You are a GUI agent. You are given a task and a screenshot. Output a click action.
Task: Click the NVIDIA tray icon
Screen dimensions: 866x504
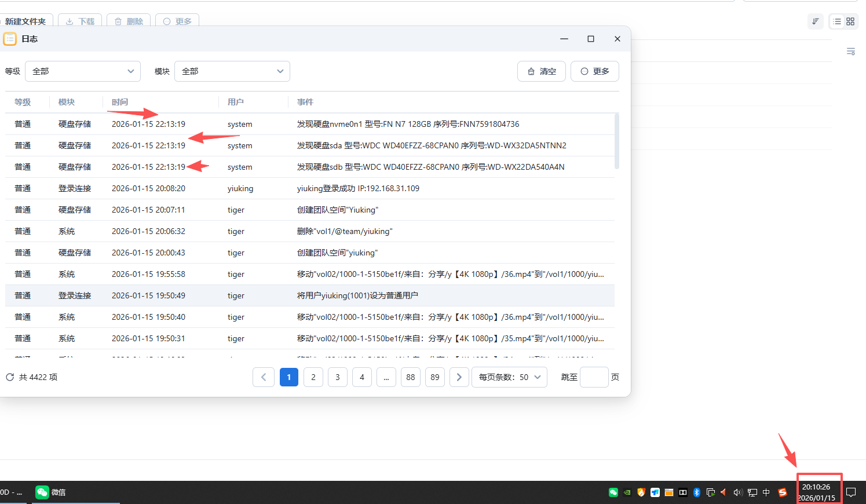click(627, 492)
